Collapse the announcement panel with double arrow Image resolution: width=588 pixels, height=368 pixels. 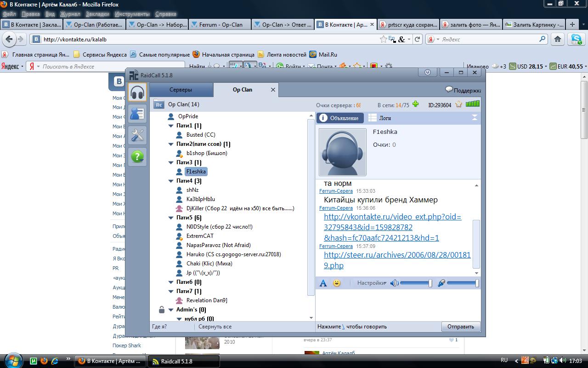(475, 118)
